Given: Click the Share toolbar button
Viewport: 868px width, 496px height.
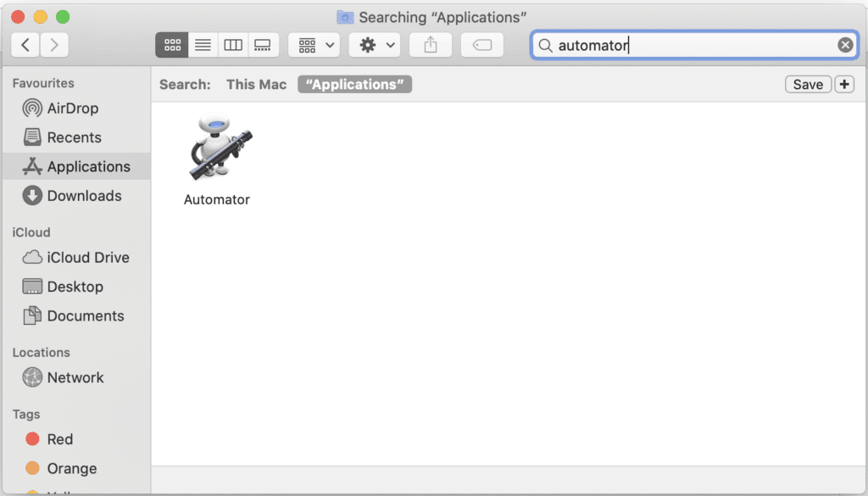Looking at the screenshot, I should point(431,45).
